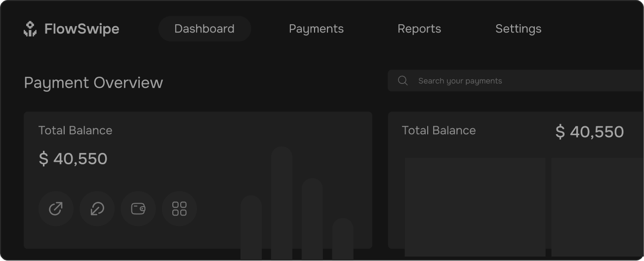The image size is (644, 261).
Task: Open the wallet icon button
Action: coord(138,209)
